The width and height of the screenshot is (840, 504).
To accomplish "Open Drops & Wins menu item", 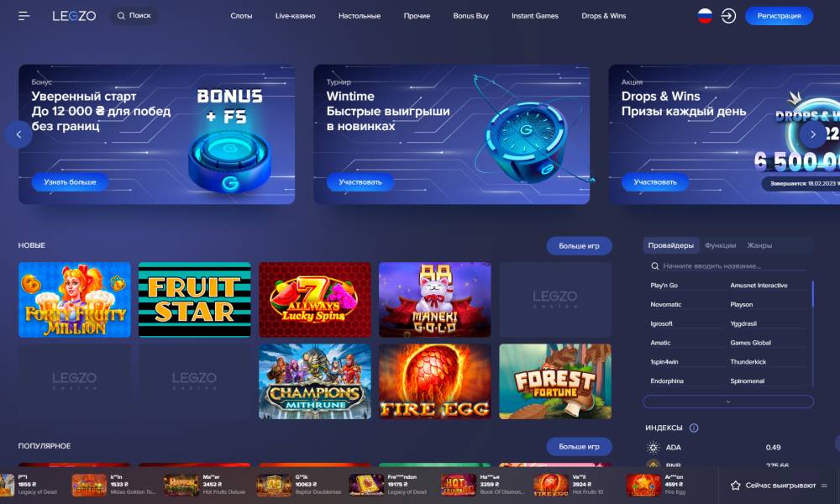I will click(604, 16).
